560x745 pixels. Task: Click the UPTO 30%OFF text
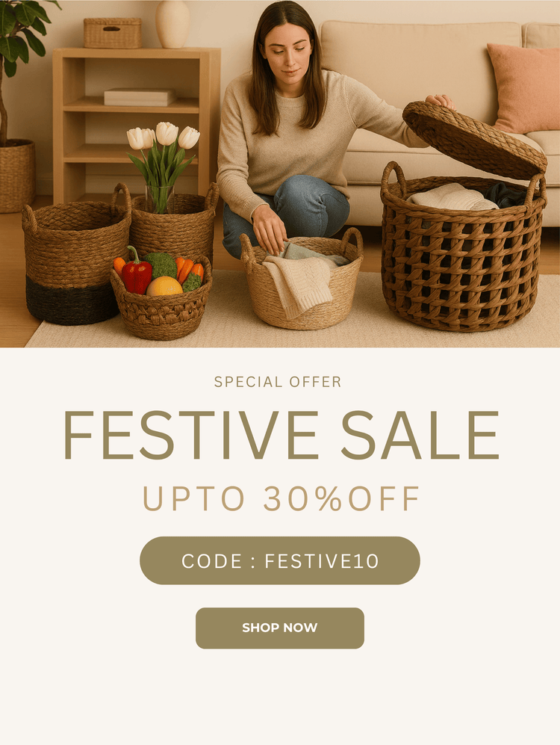pyautogui.click(x=281, y=499)
